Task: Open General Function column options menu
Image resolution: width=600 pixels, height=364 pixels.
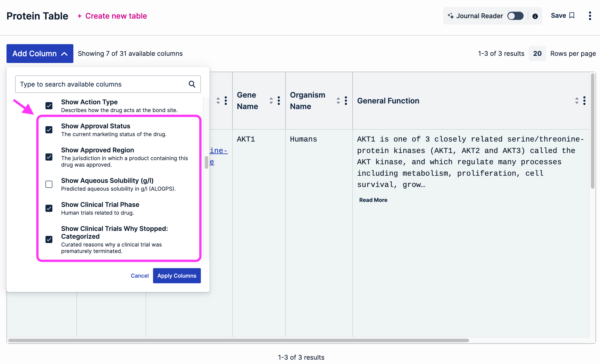Action: pyautogui.click(x=584, y=101)
